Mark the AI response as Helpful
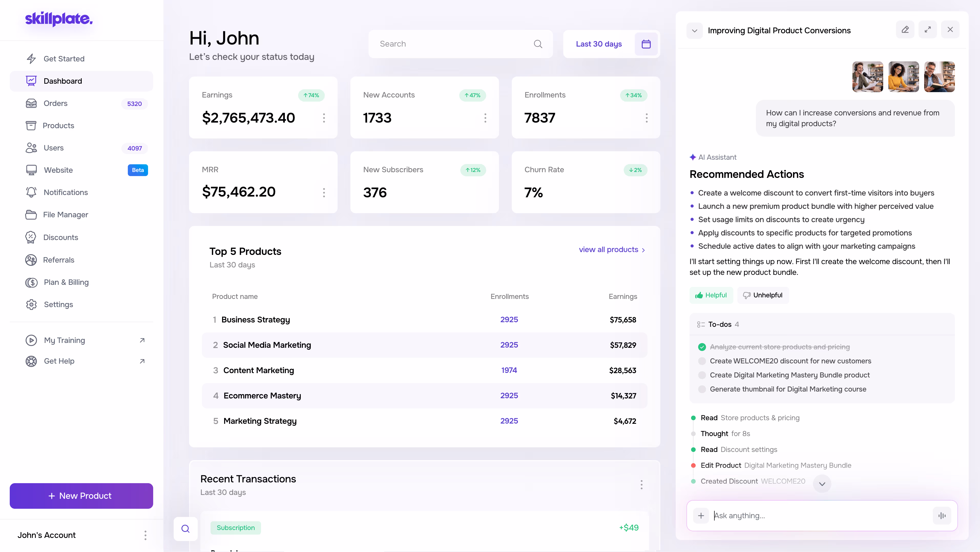The width and height of the screenshot is (980, 552). [711, 295]
